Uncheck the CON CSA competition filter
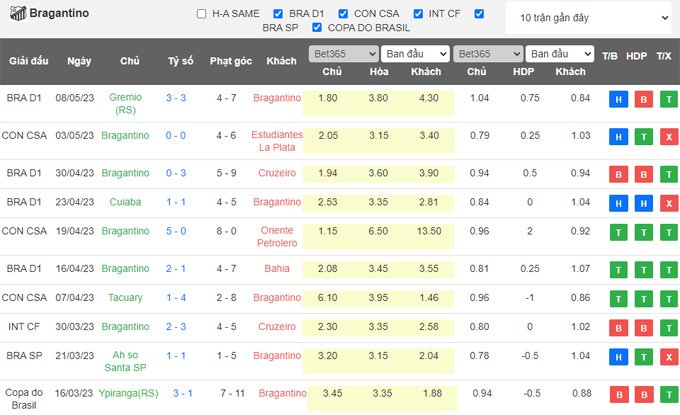Viewport: 680px width, 415px height. [x=344, y=14]
